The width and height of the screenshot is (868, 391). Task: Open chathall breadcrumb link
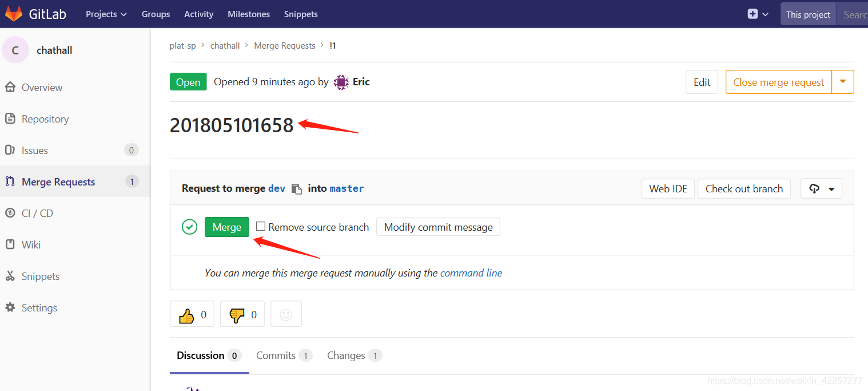225,45
